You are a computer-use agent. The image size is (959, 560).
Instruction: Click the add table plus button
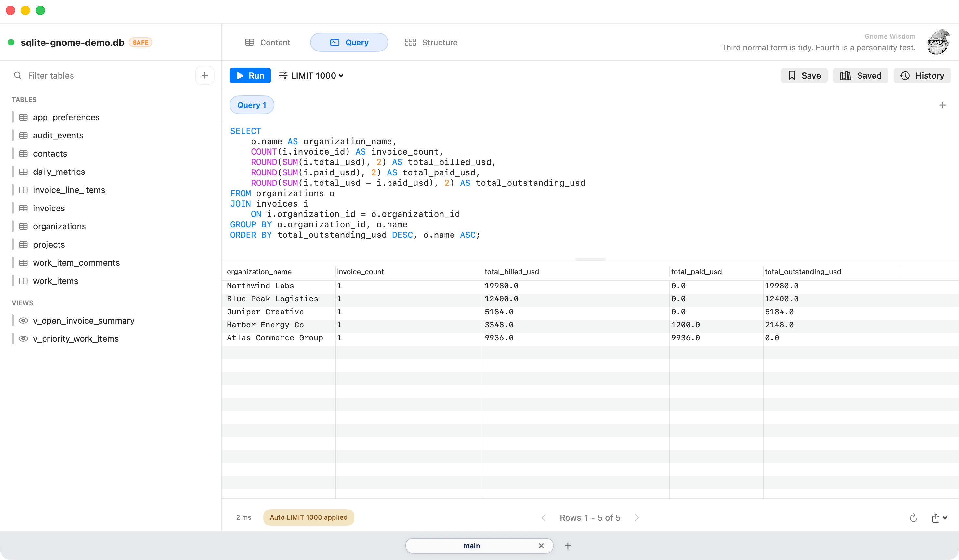pos(205,75)
